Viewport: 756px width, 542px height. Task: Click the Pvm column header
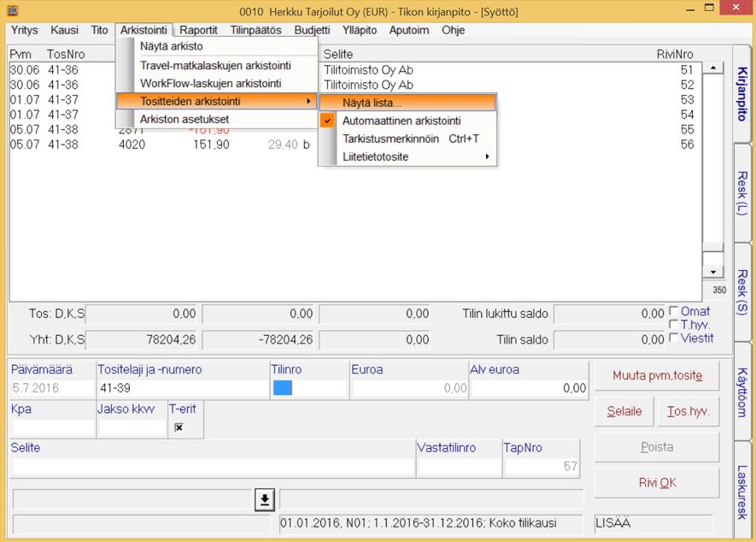tap(21, 54)
